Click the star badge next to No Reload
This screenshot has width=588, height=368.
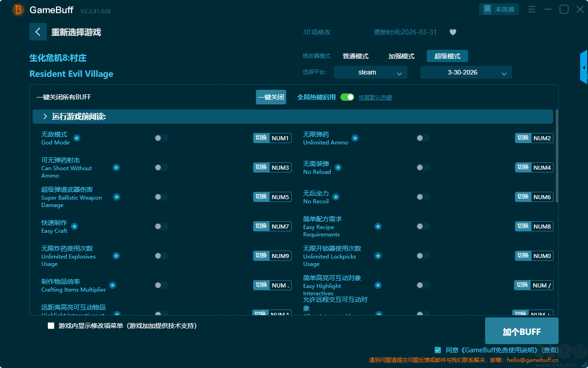338,167
